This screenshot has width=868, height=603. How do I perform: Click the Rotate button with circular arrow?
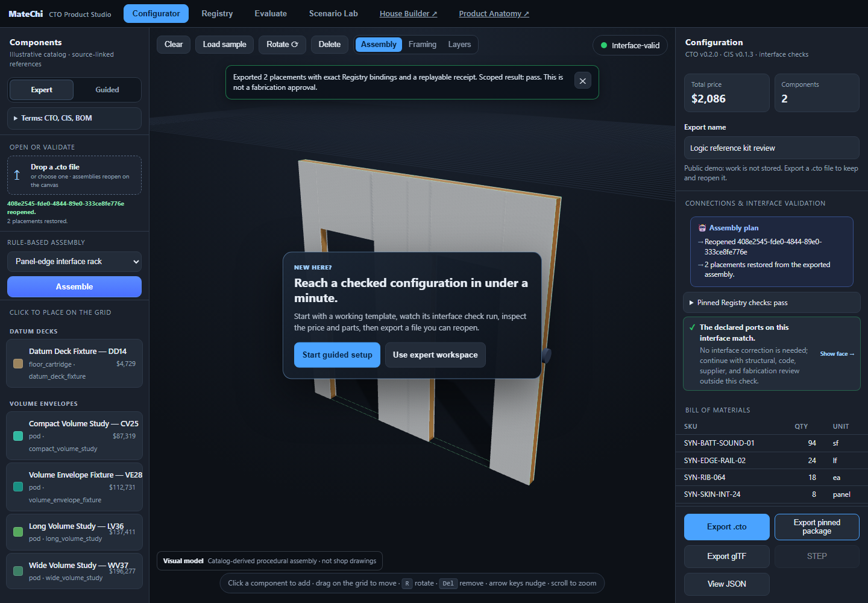pos(282,45)
